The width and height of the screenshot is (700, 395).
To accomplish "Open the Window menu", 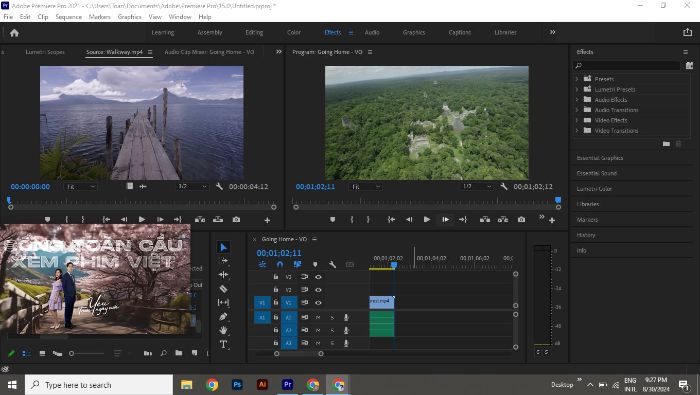I will [x=180, y=17].
